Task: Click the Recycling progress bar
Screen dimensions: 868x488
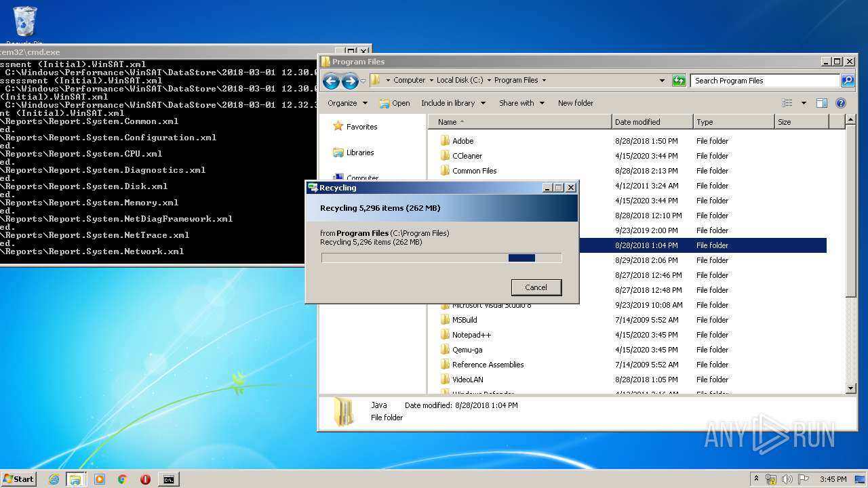Action: pyautogui.click(x=441, y=258)
